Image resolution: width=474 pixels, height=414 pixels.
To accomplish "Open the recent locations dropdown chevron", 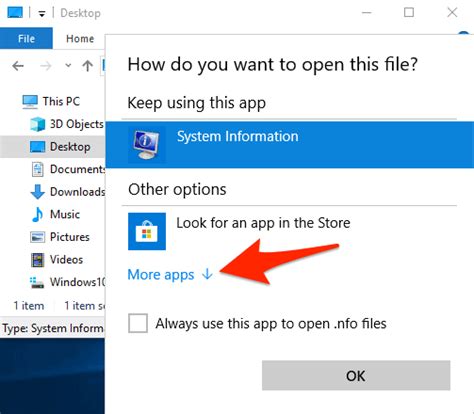I will click(x=68, y=66).
